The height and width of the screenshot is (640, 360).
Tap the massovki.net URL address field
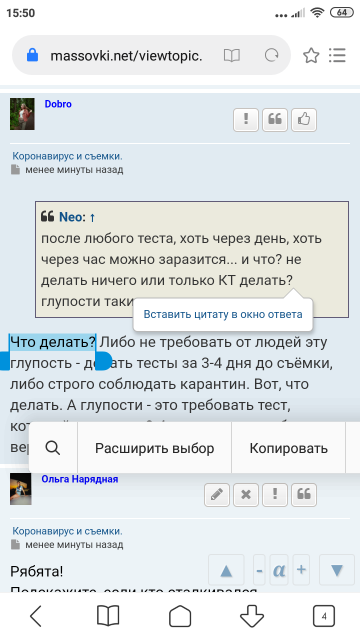pos(126,56)
